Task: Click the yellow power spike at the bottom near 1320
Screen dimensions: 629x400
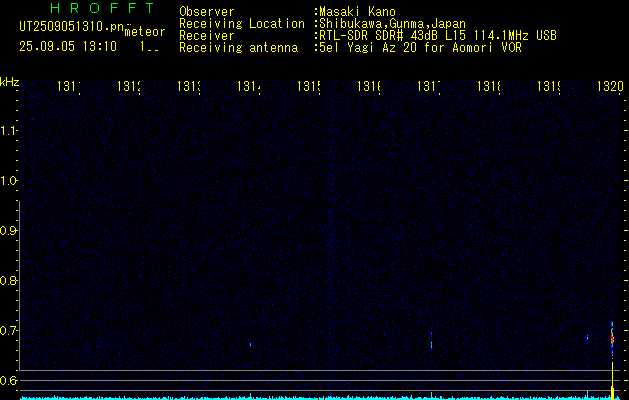Action: (613, 380)
